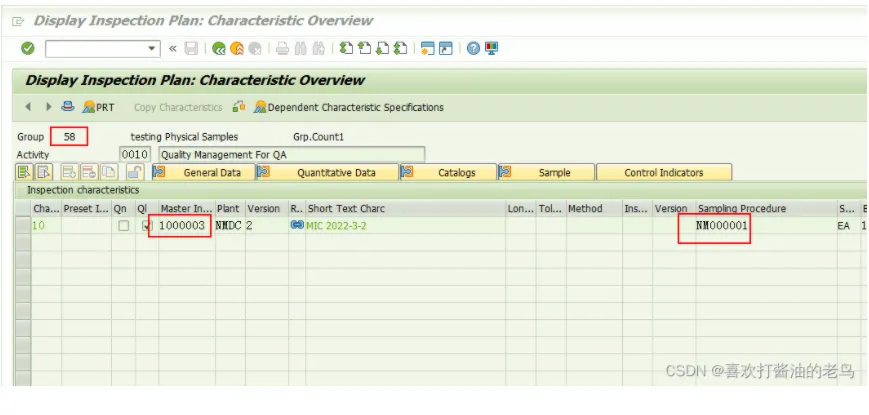
Task: Click the Sampling Procedure column header
Action: pos(766,209)
